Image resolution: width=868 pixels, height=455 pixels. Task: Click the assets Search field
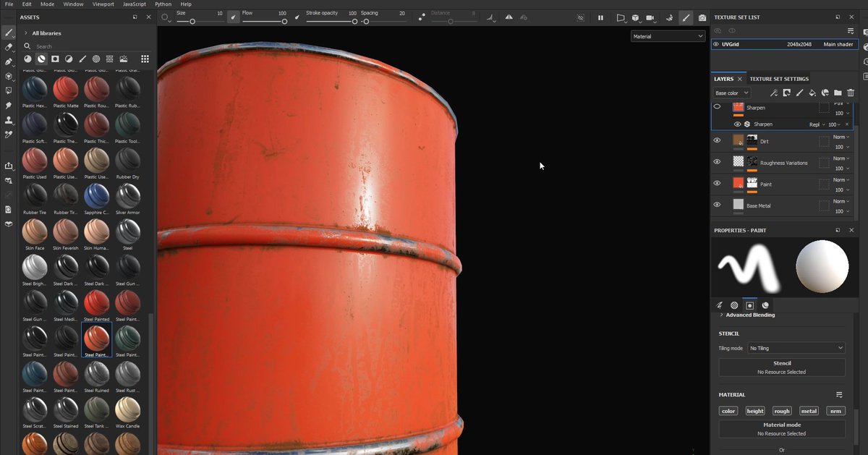(87, 46)
